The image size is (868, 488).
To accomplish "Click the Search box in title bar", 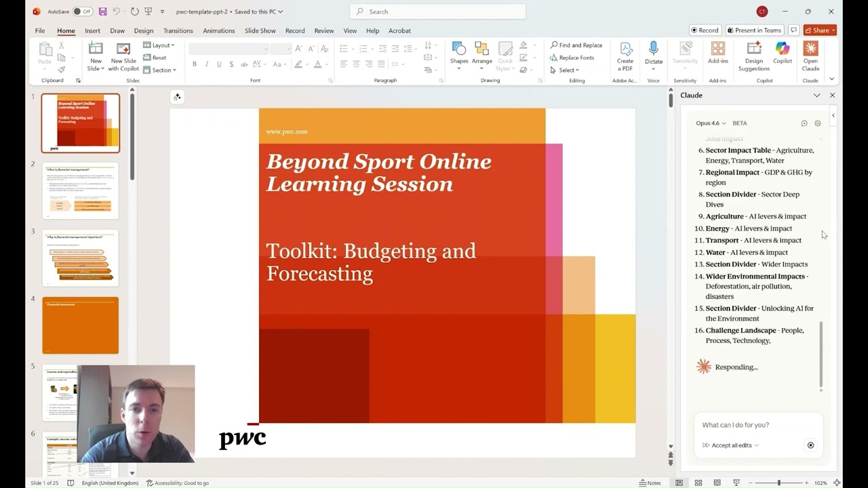I will (437, 12).
